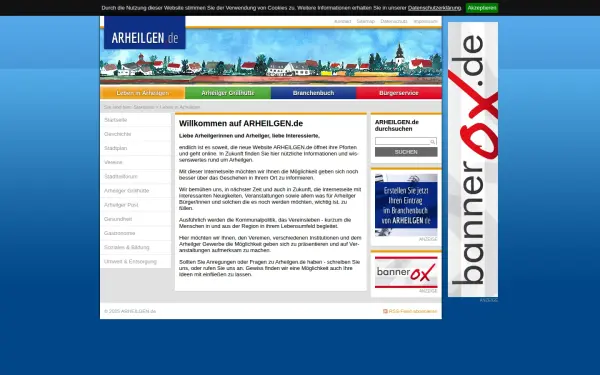
Task: Open Impressum link in top bar
Action: [x=426, y=21]
